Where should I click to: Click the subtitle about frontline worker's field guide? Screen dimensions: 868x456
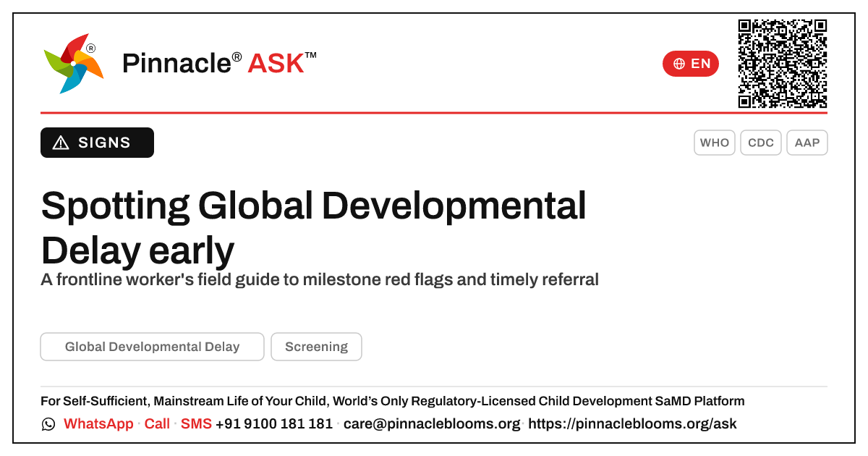click(x=320, y=279)
